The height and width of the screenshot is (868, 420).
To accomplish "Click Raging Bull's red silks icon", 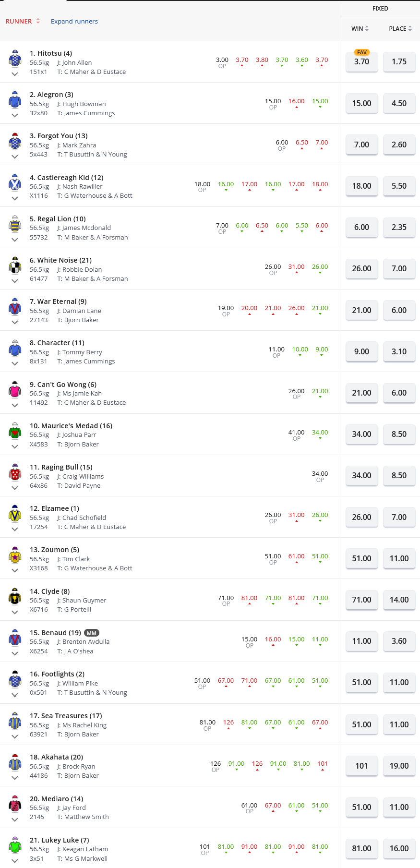I will (15, 472).
